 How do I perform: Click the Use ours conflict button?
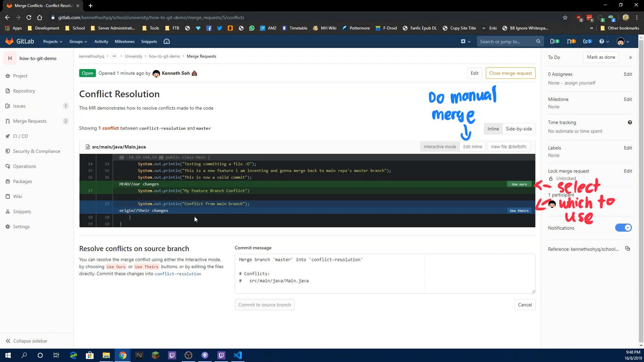519,184
